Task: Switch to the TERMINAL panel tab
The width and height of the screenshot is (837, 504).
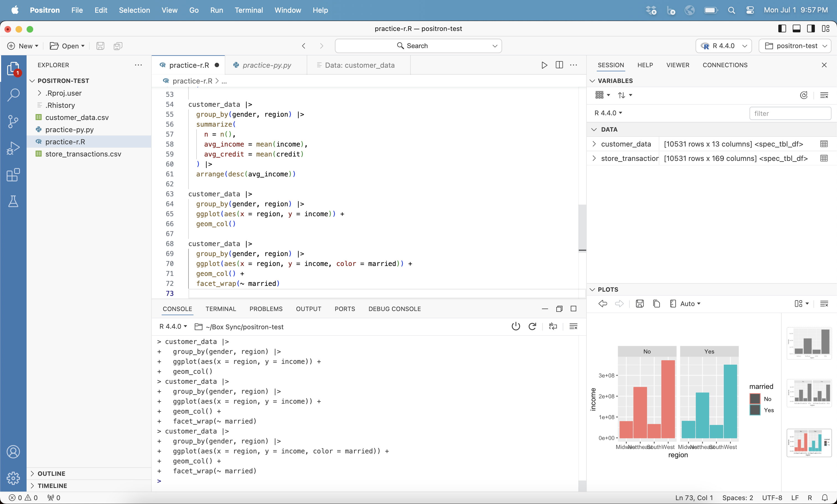Action: 220,309
